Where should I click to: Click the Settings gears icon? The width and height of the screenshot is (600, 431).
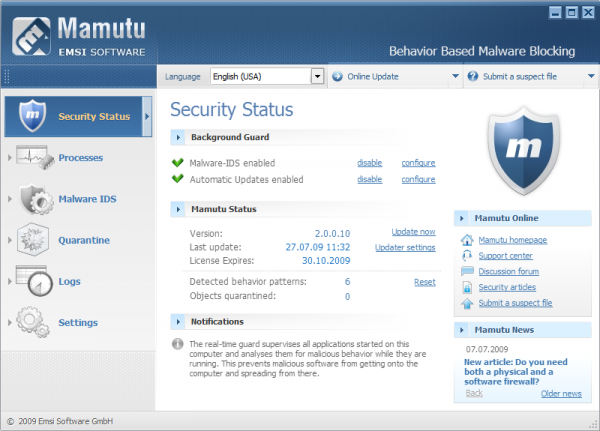pos(33,322)
